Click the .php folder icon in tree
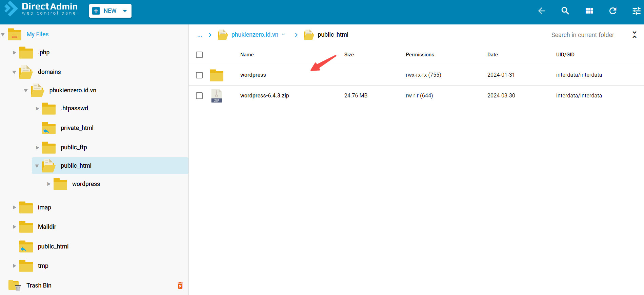 (26, 53)
